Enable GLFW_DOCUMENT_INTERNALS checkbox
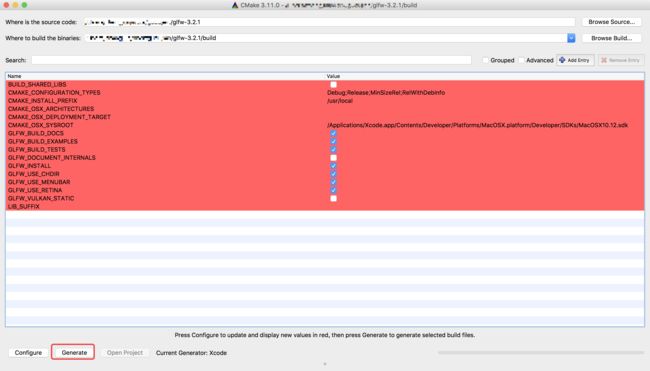Viewport: 650px width, 371px height. (333, 158)
